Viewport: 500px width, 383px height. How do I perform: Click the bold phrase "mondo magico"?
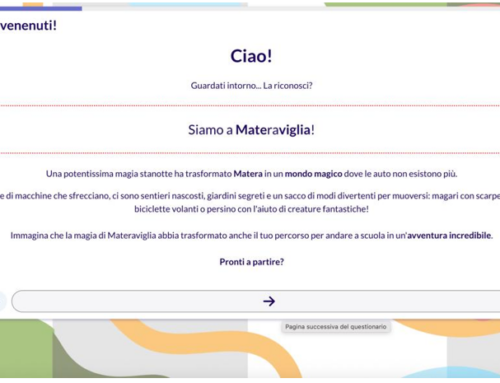313,174
